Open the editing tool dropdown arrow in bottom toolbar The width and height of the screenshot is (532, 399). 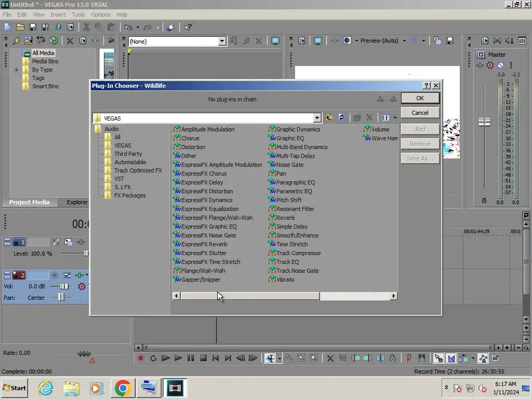280,358
